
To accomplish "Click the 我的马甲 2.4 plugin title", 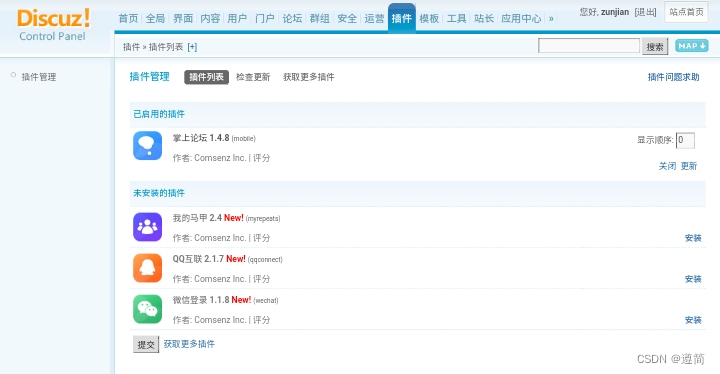I will pyautogui.click(x=197, y=218).
